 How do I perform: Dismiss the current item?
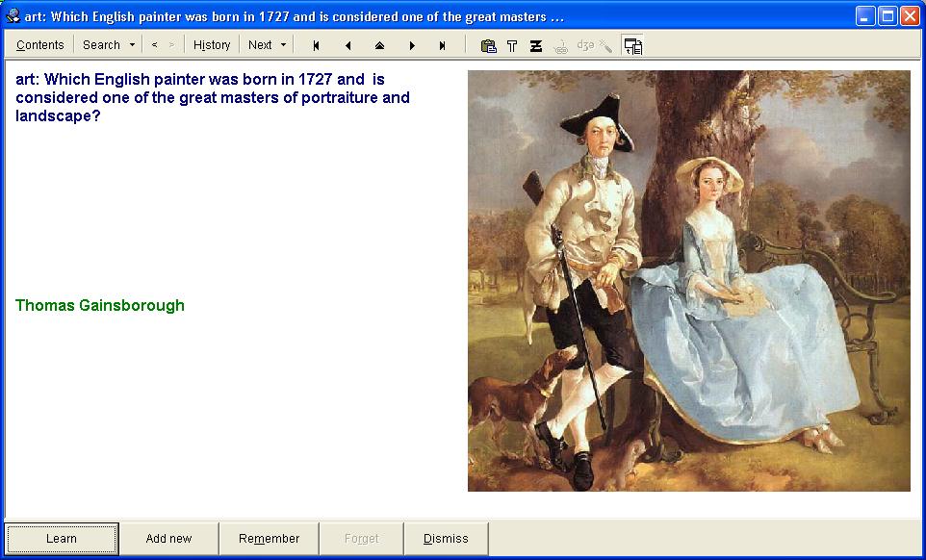pos(446,539)
